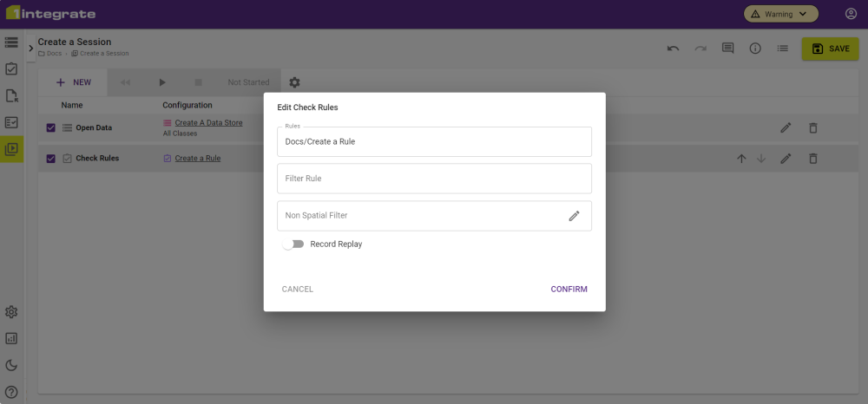Open the comments icon in top toolbar
Screen dimensions: 868x404
point(727,49)
